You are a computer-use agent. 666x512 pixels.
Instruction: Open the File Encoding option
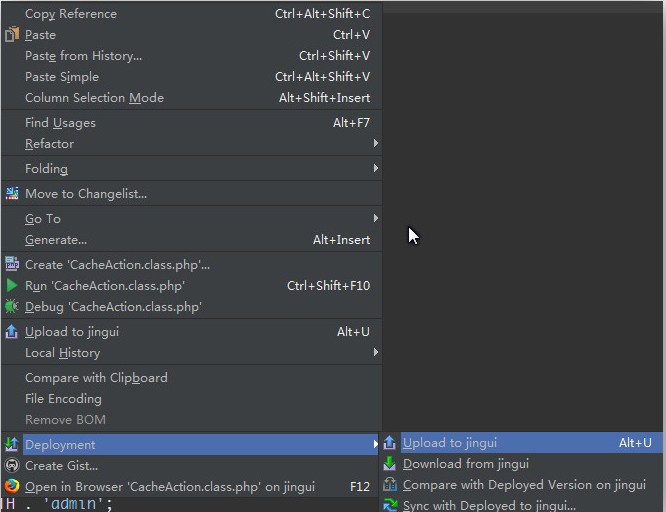pyautogui.click(x=63, y=399)
